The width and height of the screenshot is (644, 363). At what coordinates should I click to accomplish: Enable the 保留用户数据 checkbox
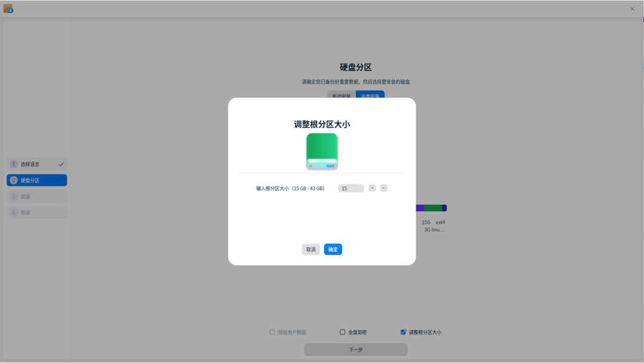pos(272,331)
